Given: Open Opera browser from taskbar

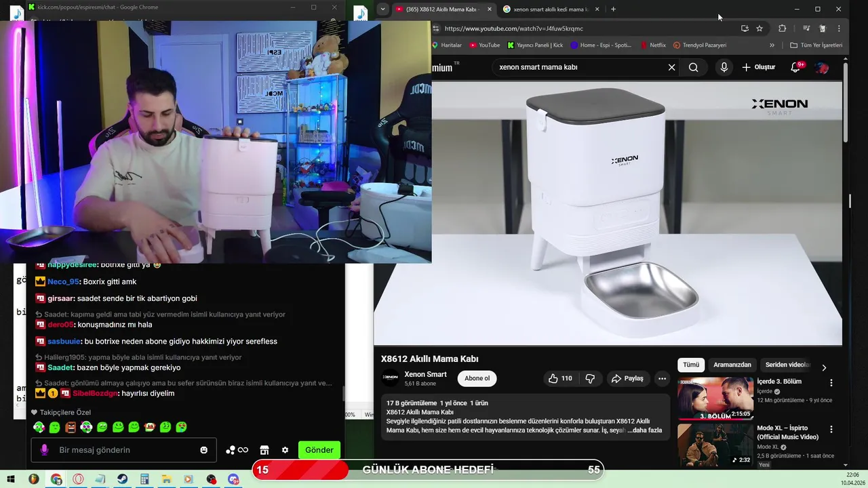Looking at the screenshot, I should pyautogui.click(x=78, y=479).
